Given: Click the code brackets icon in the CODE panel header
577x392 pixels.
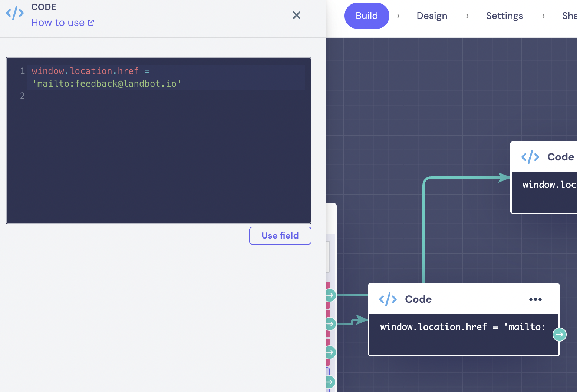Looking at the screenshot, I should pos(15,13).
